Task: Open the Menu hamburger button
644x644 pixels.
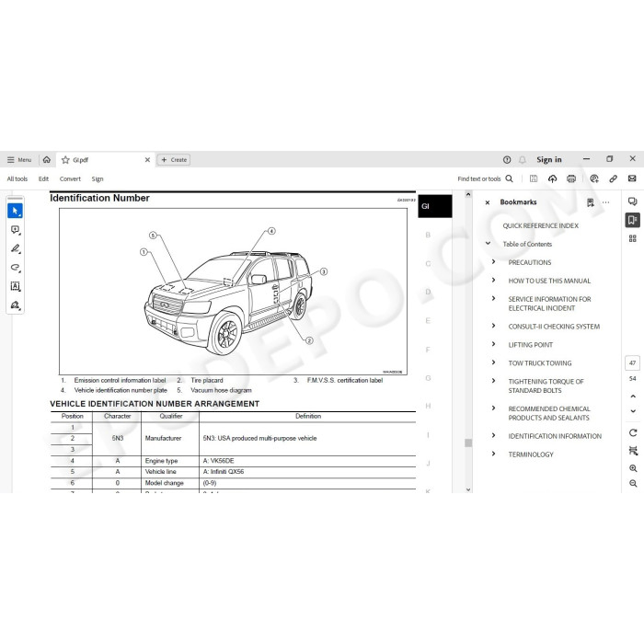Action: click(x=19, y=160)
